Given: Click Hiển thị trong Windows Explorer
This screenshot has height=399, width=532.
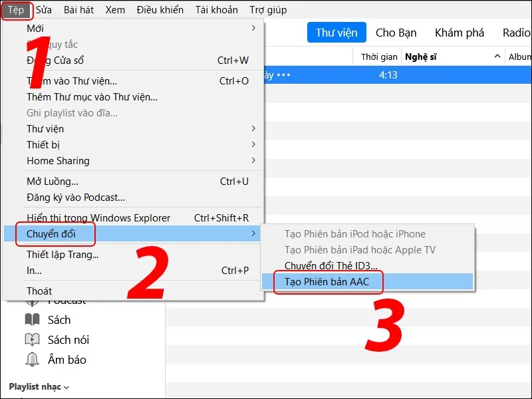Looking at the screenshot, I should (98, 217).
